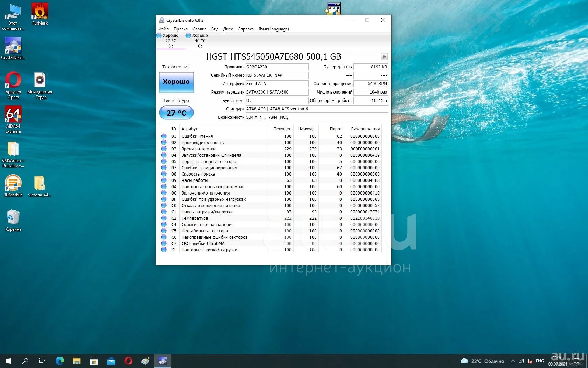588x368 pixels.
Task: Select the C: disk tab at 40 °C
Action: (x=200, y=41)
